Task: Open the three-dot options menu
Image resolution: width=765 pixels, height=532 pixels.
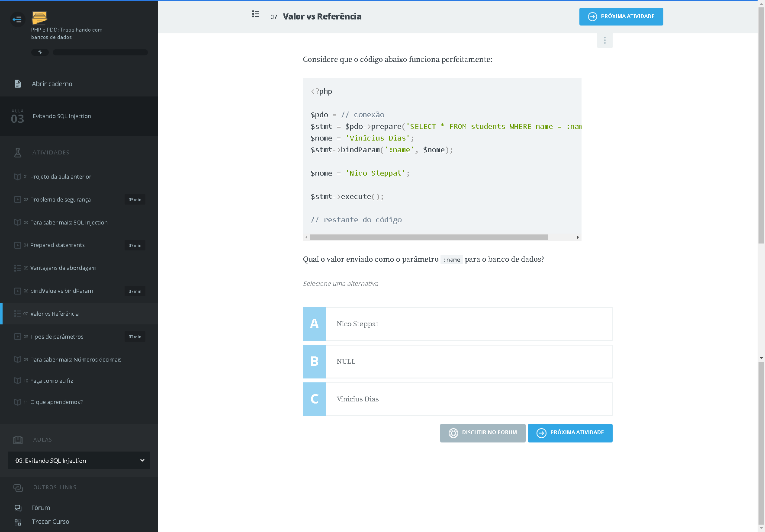Action: [x=604, y=40]
